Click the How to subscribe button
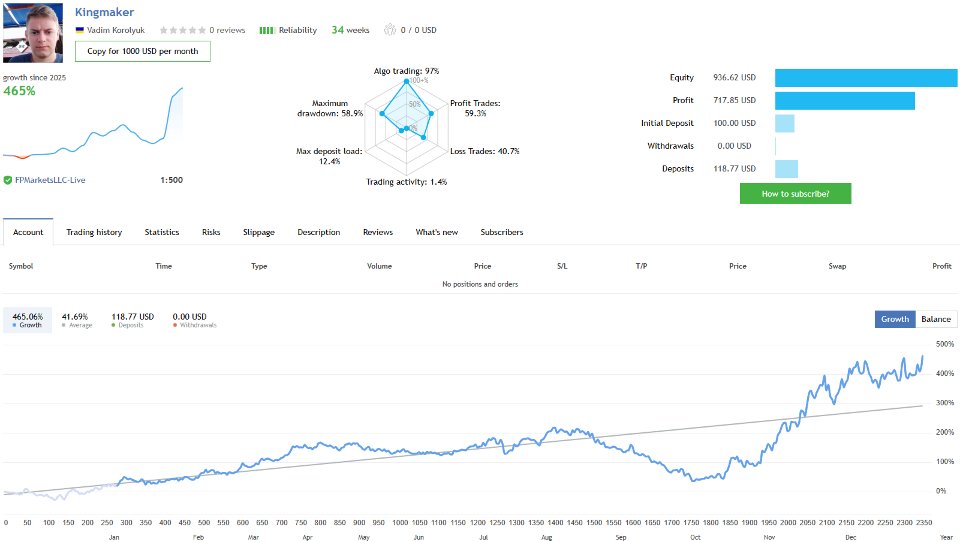 coord(795,193)
